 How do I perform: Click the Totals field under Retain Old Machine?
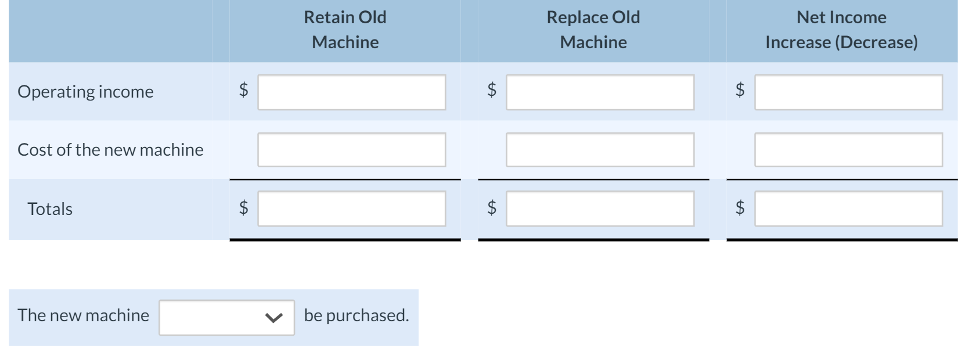[351, 209]
